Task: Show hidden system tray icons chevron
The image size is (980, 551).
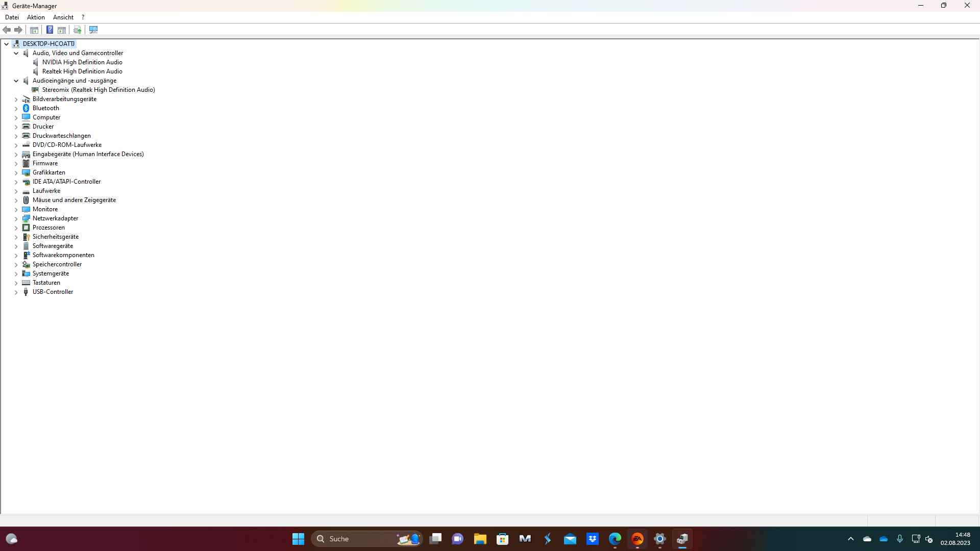Action: [x=850, y=539]
